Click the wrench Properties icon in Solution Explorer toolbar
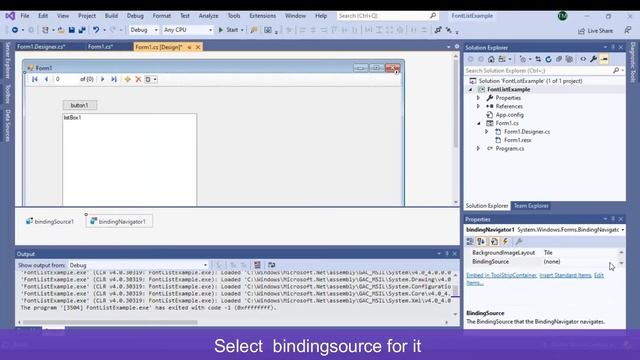The width and height of the screenshot is (640, 360). click(593, 59)
